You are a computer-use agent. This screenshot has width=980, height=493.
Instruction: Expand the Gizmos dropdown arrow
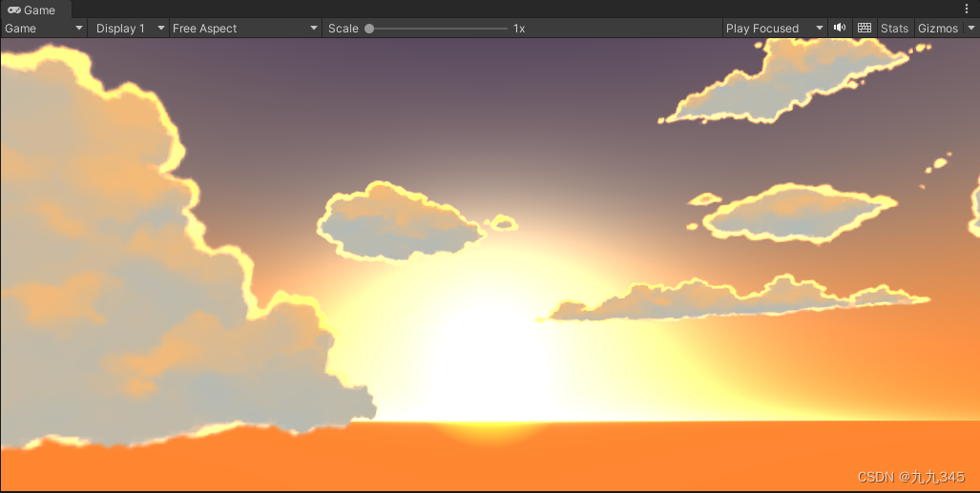970,28
